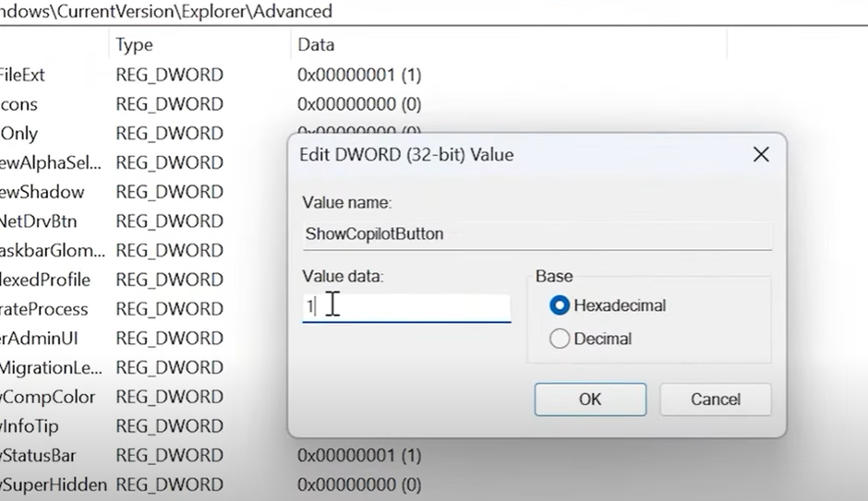The image size is (868, 501).
Task: Select the askbarGlom... registry entry
Action: click(53, 251)
